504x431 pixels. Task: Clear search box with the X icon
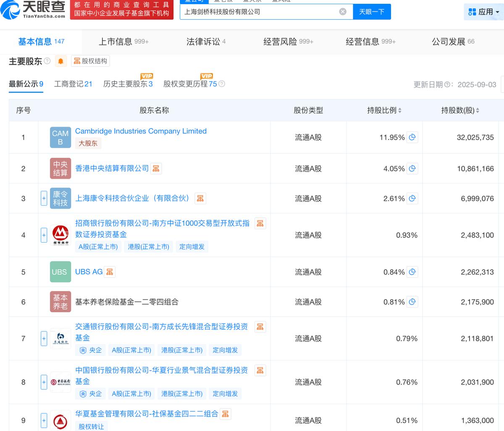[343, 12]
